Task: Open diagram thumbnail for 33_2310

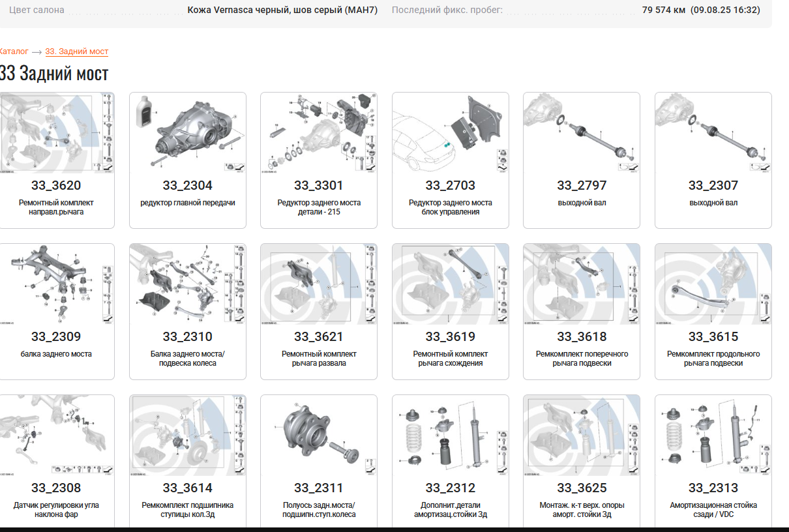Action: tap(188, 285)
